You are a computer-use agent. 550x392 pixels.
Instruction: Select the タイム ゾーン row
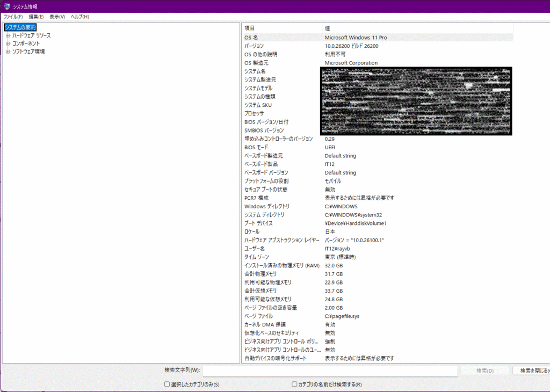(378, 257)
